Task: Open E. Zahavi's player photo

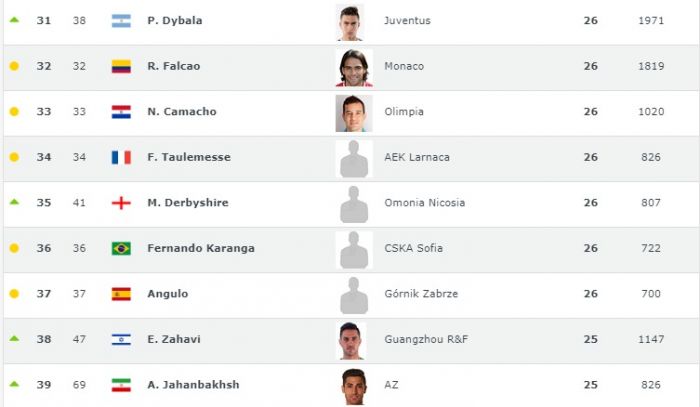Action: (x=353, y=340)
